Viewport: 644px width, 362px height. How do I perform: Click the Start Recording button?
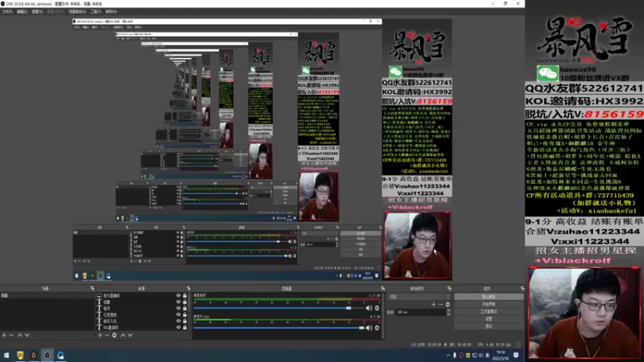(x=489, y=304)
